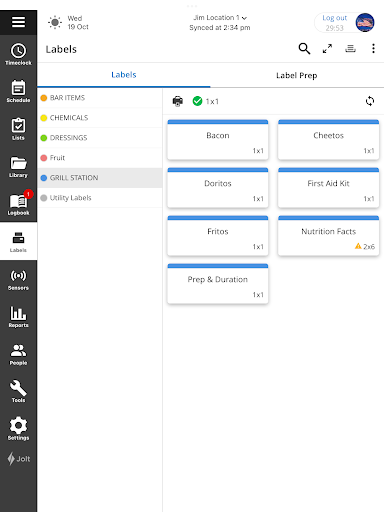Search labels using the magnifier icon

[304, 49]
